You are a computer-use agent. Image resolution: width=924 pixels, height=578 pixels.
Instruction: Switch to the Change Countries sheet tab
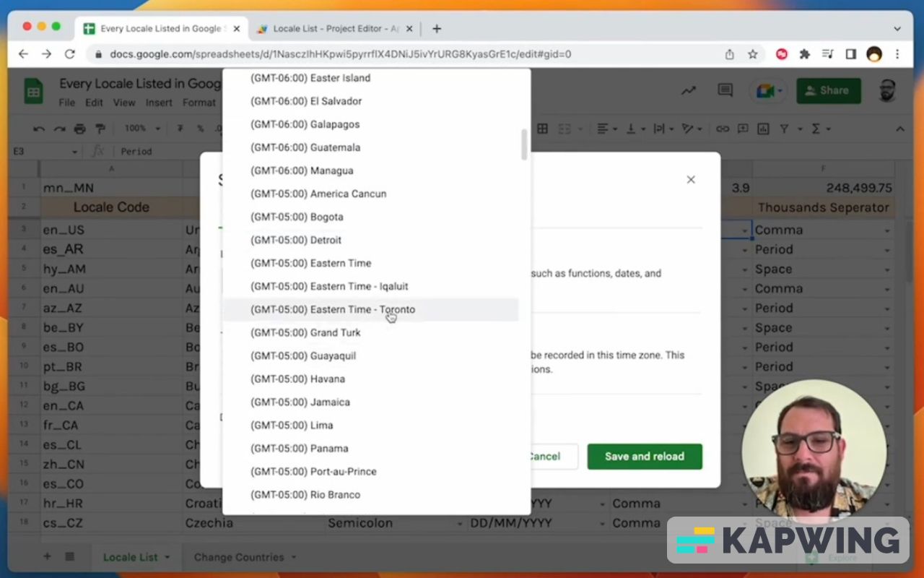[239, 557]
